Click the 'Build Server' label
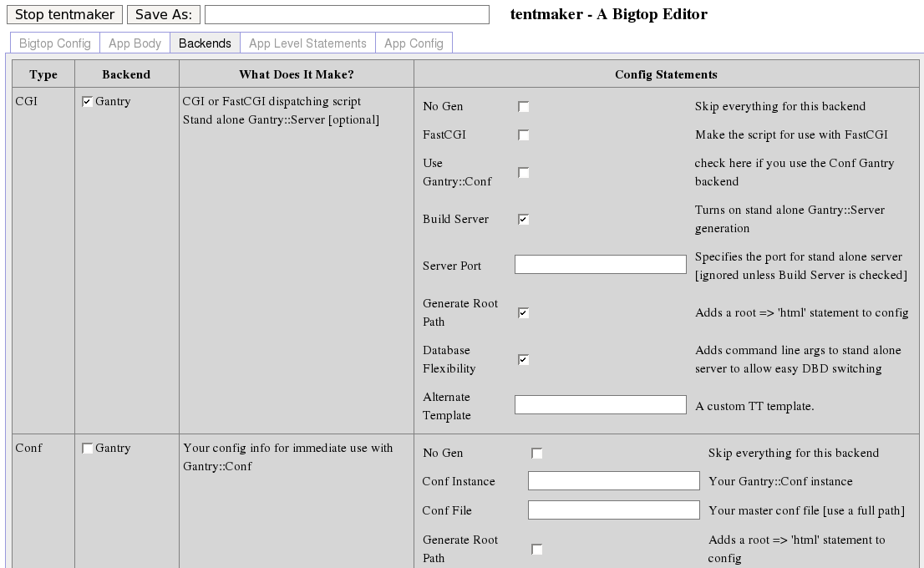 tap(455, 219)
